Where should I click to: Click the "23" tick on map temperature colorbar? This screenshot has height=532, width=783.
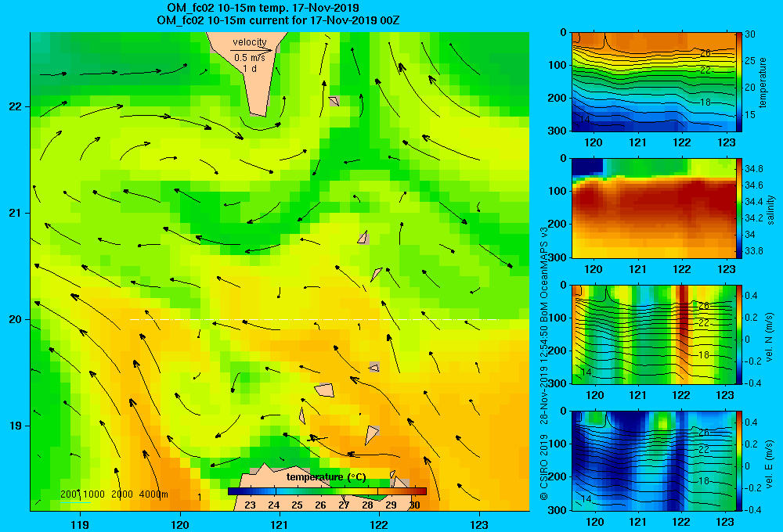pyautogui.click(x=251, y=505)
